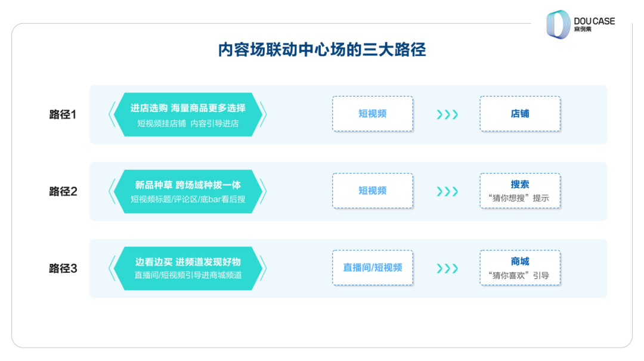The height and width of the screenshot is (361, 644).
Task: Select the 短视频 box in 路径2
Action: tap(373, 191)
